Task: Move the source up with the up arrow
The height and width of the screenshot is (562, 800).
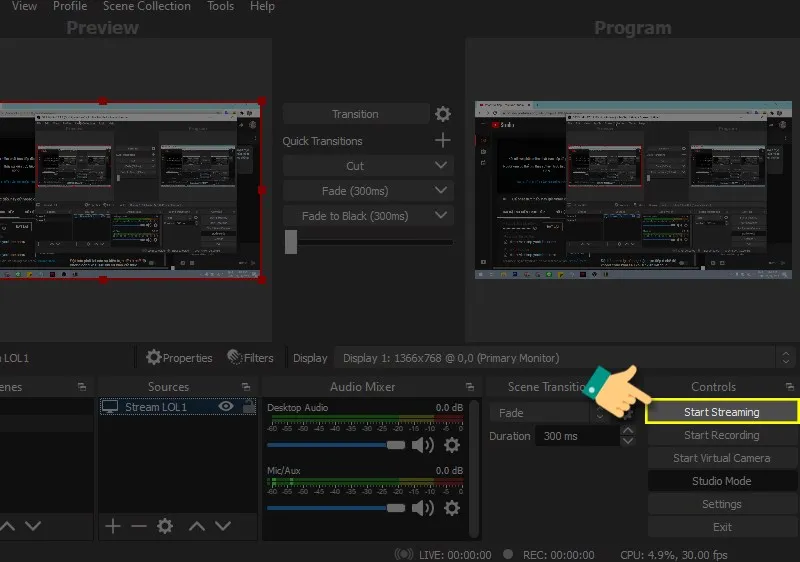Action: pyautogui.click(x=197, y=526)
